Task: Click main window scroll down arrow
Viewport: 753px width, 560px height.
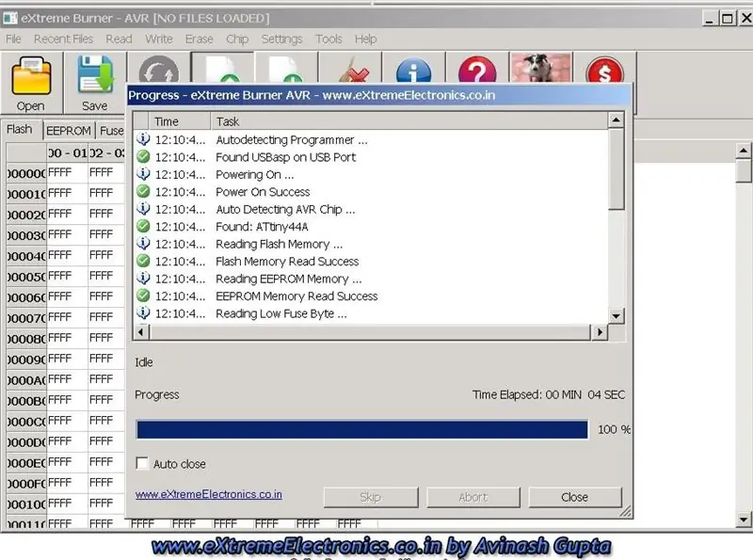Action: [744, 520]
